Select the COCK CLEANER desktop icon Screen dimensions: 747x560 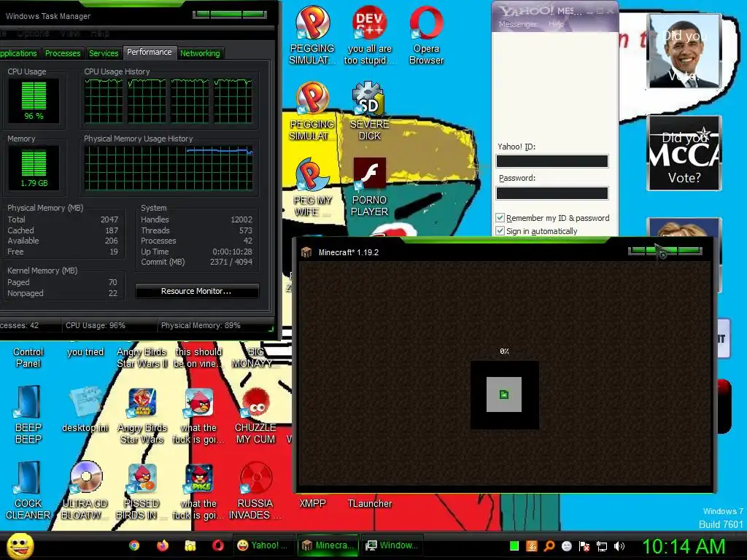28,478
